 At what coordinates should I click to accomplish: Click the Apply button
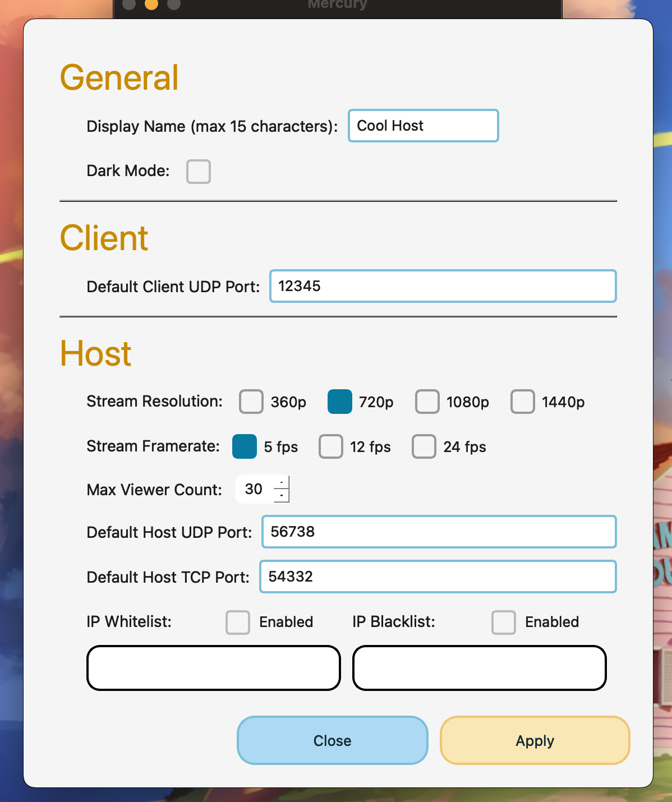coord(533,740)
